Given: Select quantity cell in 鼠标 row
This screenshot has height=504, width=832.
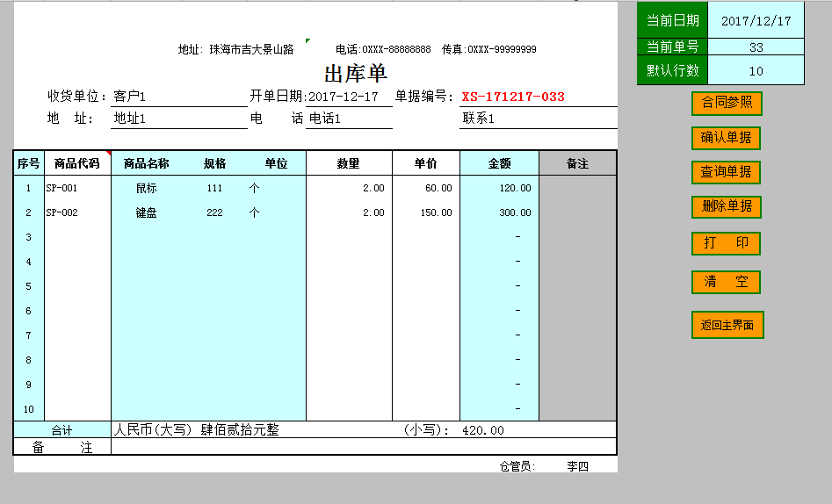Looking at the screenshot, I should 349,188.
